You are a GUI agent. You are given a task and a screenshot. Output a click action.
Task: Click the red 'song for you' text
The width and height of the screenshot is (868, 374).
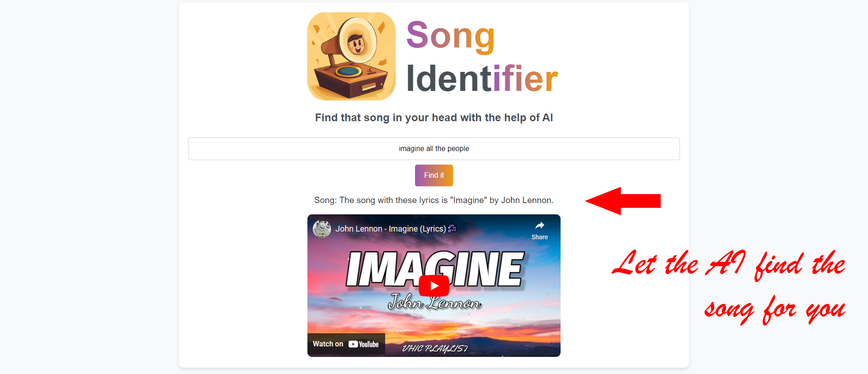pos(775,310)
